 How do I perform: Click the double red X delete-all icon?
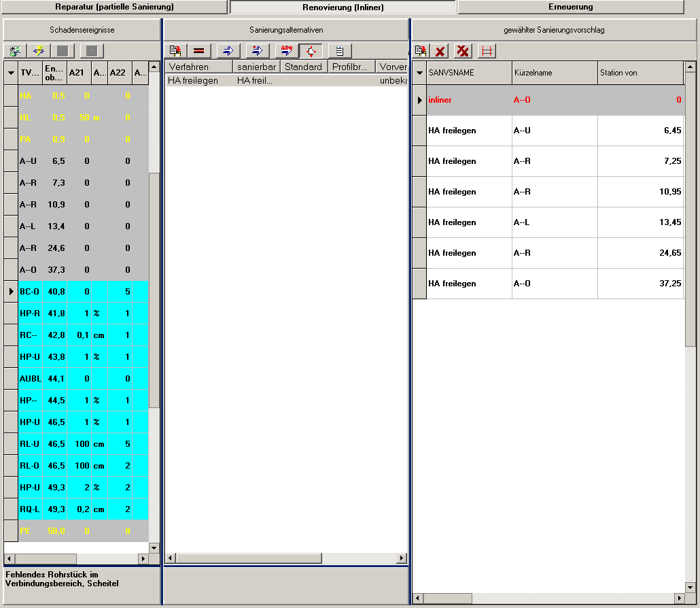click(463, 51)
